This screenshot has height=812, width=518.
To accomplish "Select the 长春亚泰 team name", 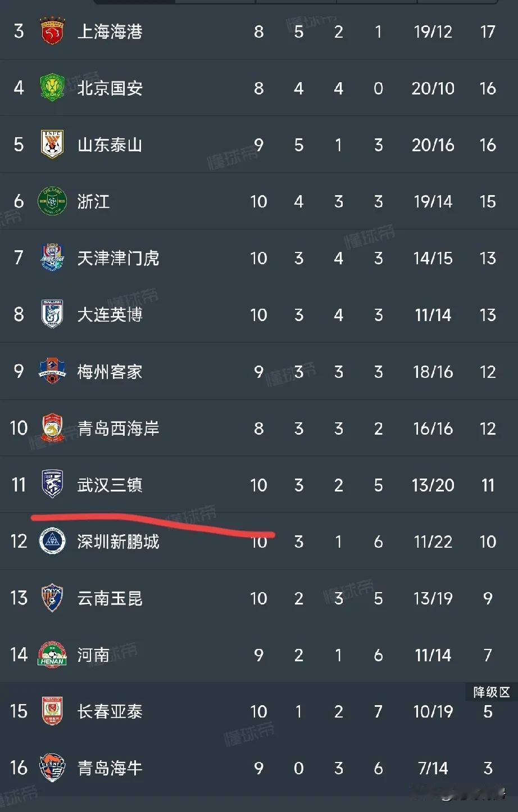I will [110, 711].
